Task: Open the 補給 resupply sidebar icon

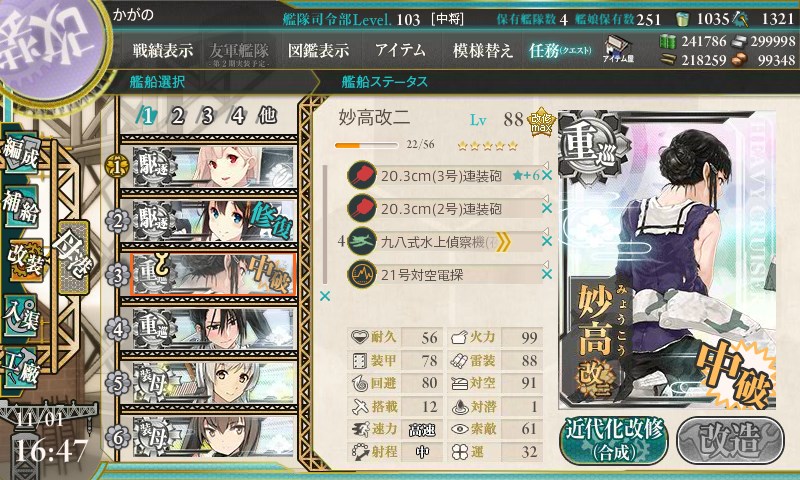Action: 20,207
